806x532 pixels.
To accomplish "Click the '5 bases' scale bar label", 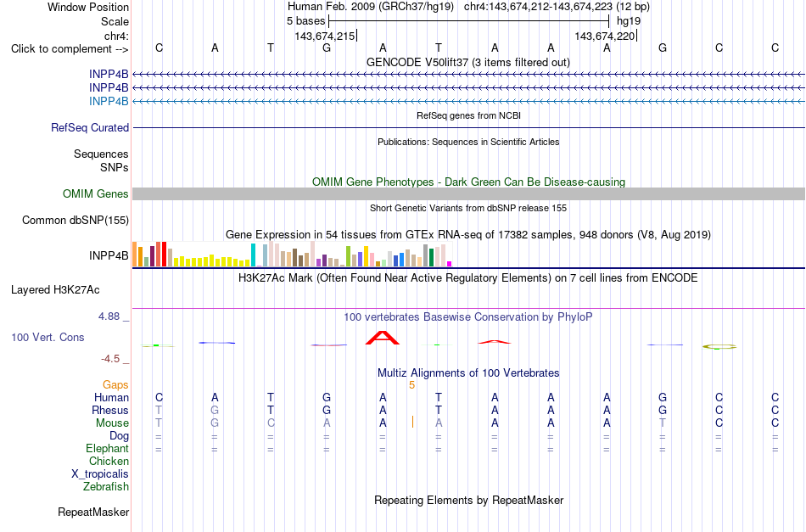I will tap(305, 21).
